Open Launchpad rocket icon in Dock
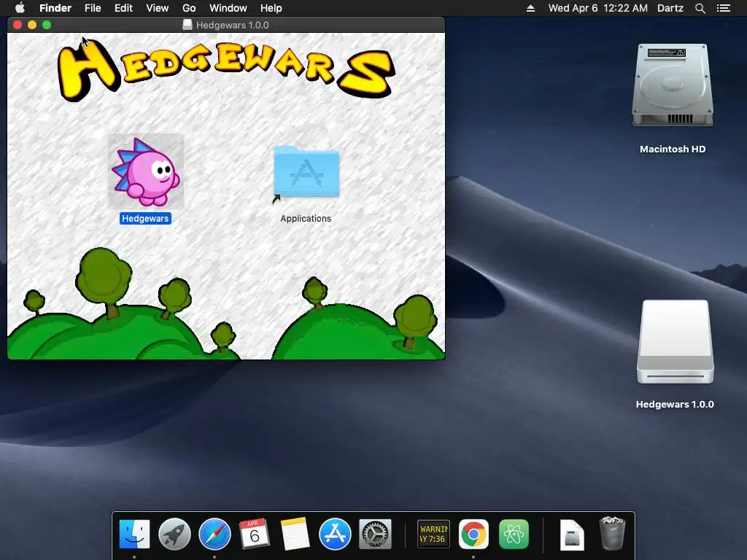Viewport: 747px width, 560px height. coord(174,534)
